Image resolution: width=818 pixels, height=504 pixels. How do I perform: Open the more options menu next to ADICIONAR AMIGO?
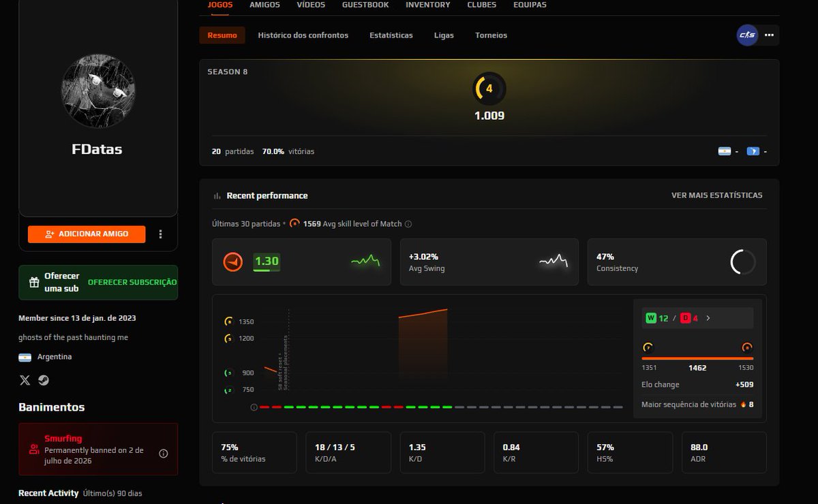[160, 234]
